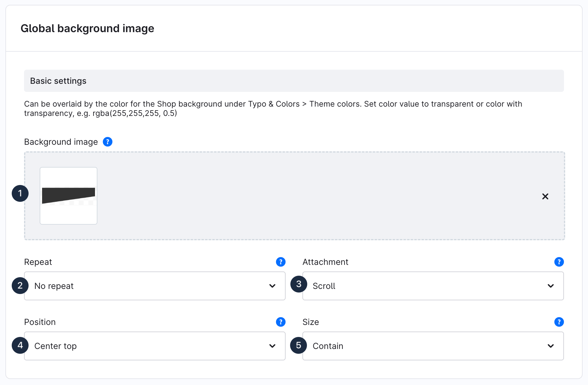Click the chevron arrow in Repeat dropdown
The width and height of the screenshot is (588, 385).
[272, 286]
